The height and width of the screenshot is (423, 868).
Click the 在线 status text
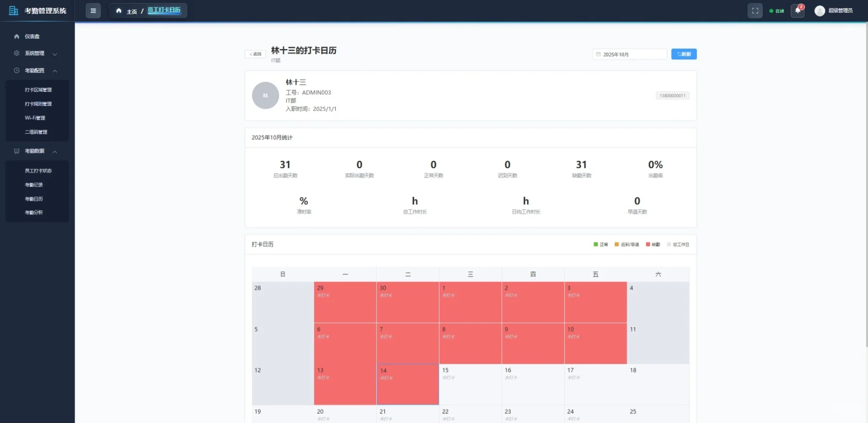click(x=780, y=11)
